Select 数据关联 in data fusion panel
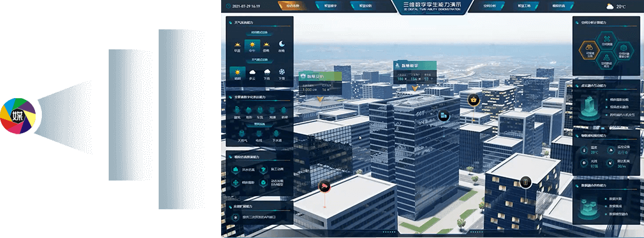644x238 pixels. [616, 199]
